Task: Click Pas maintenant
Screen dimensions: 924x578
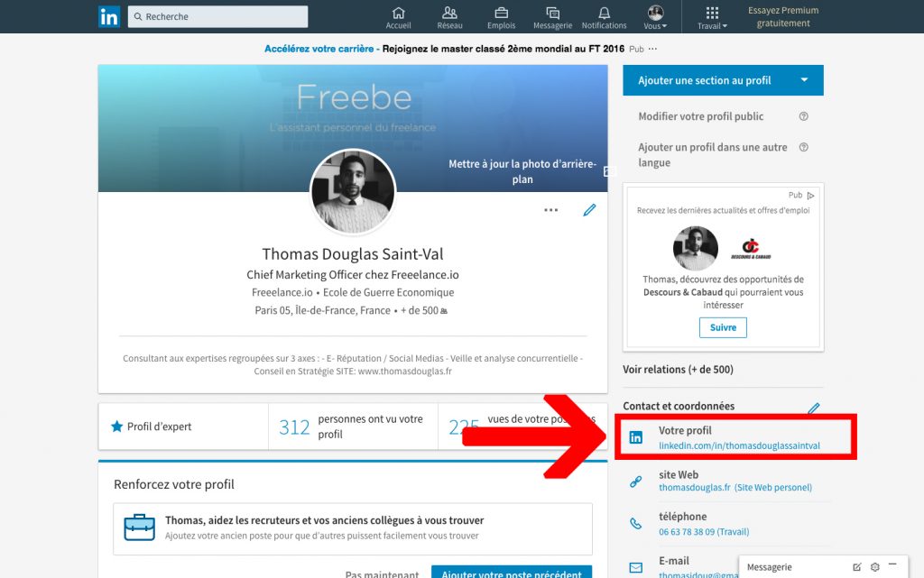Action: [382, 573]
